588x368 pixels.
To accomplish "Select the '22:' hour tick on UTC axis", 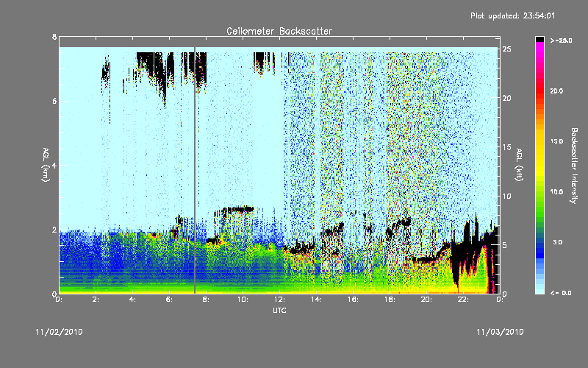I will (x=463, y=300).
